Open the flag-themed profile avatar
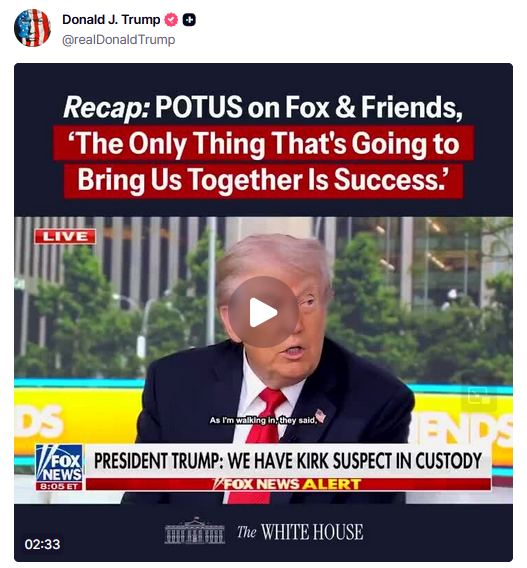Image resolution: width=527 pixels, height=568 pixels. (32, 28)
